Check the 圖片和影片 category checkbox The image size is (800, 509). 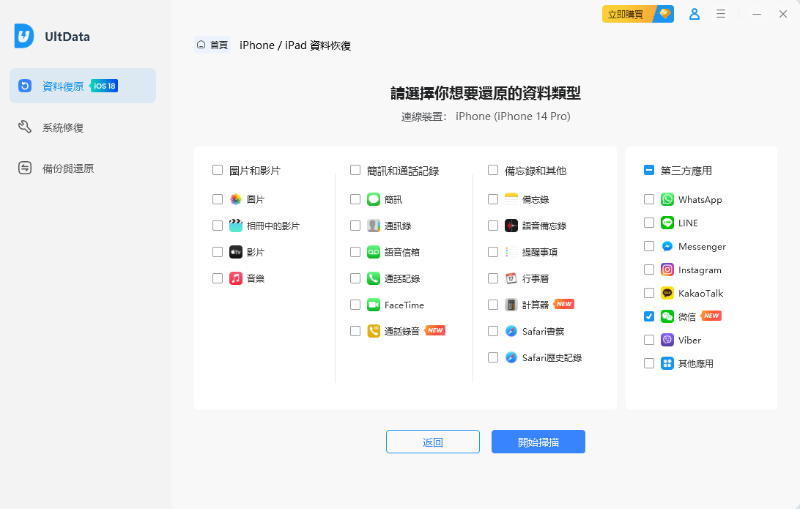tap(217, 171)
